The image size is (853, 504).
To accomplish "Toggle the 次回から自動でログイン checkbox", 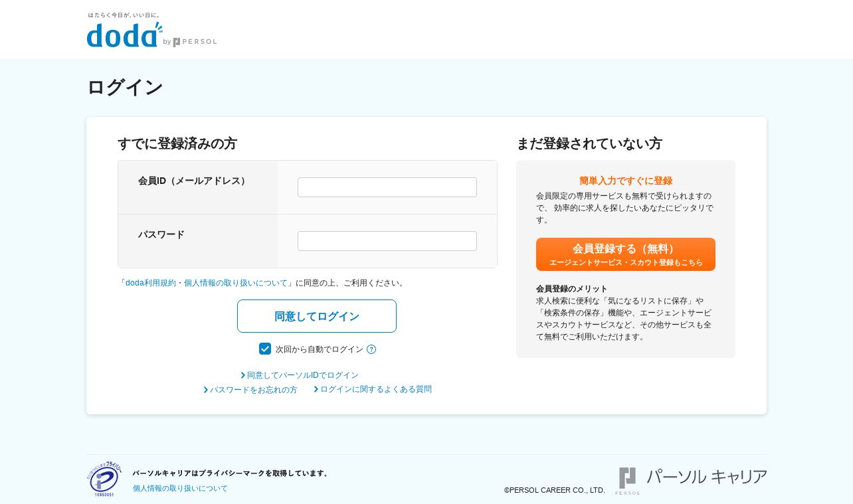I will [265, 349].
